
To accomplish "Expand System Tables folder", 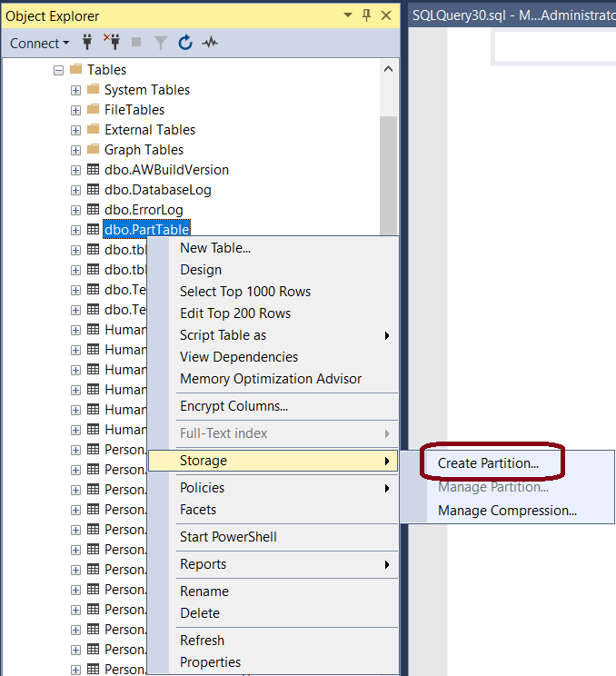I will click(76, 90).
